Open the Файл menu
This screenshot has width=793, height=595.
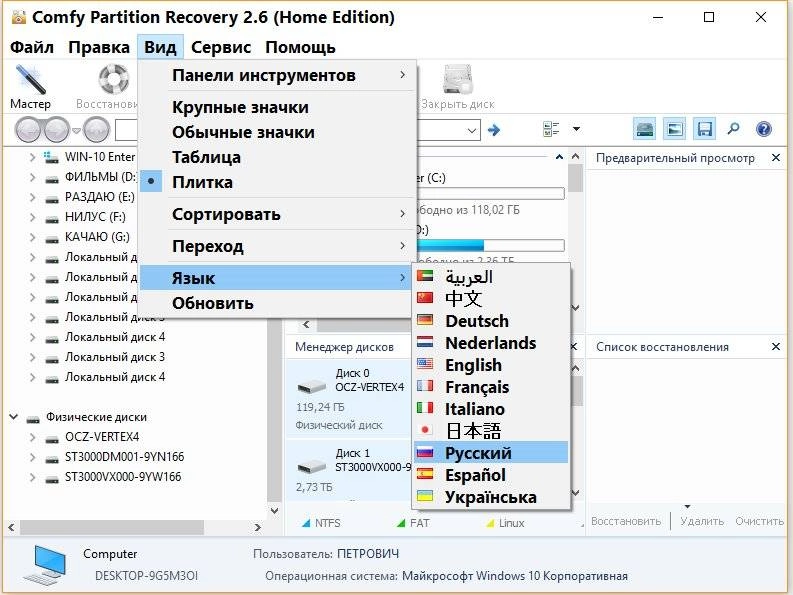(x=31, y=47)
